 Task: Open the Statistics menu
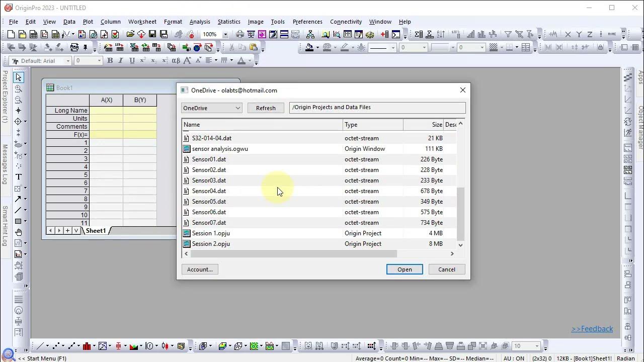point(229,22)
